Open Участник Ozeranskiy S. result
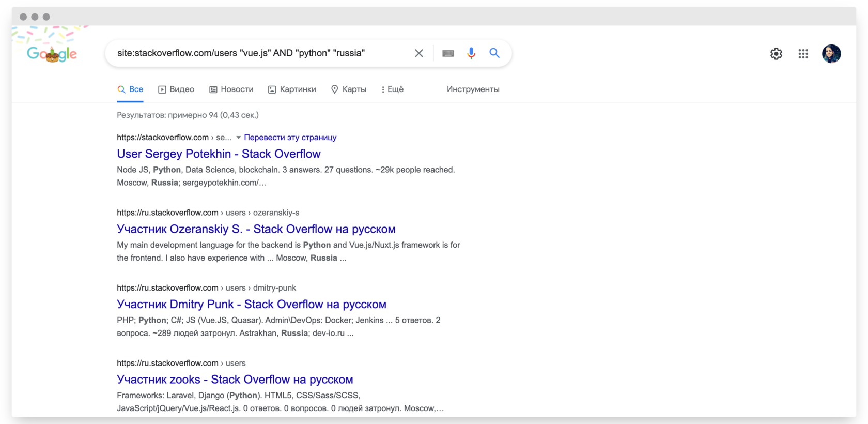This screenshot has height=424, width=868. point(256,229)
